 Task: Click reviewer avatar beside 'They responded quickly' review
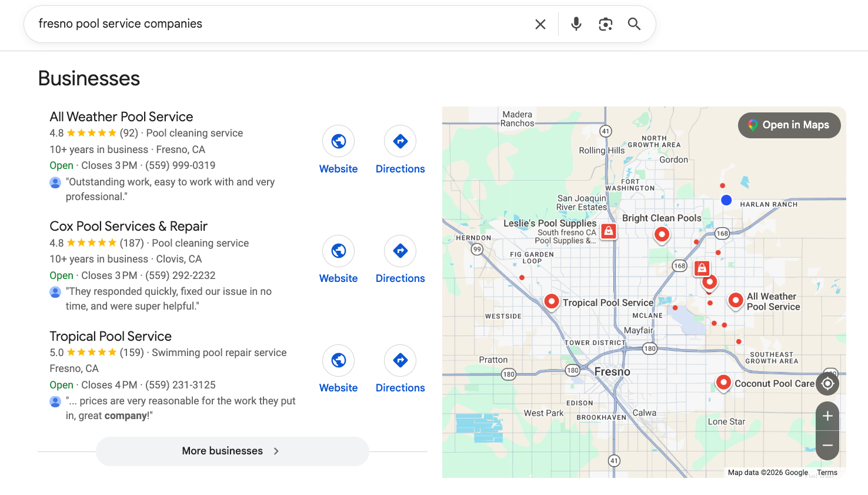coord(55,292)
